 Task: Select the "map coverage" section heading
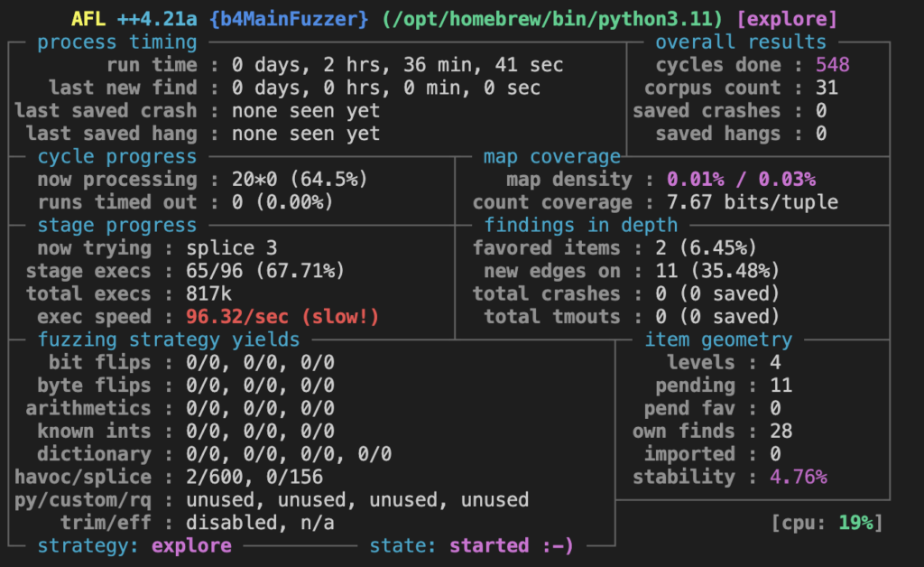551,157
